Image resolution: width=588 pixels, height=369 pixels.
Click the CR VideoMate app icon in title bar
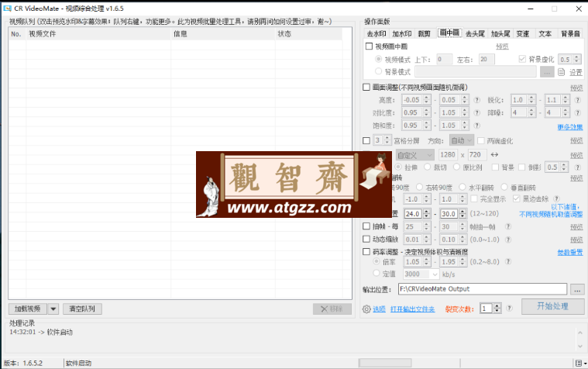click(x=7, y=9)
